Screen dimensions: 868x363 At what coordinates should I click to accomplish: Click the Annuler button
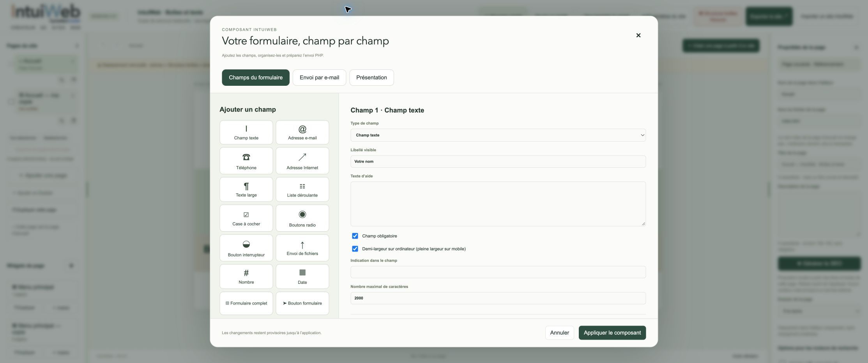(559, 333)
